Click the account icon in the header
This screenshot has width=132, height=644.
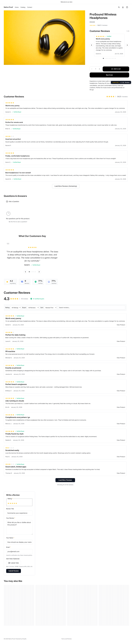123,7
